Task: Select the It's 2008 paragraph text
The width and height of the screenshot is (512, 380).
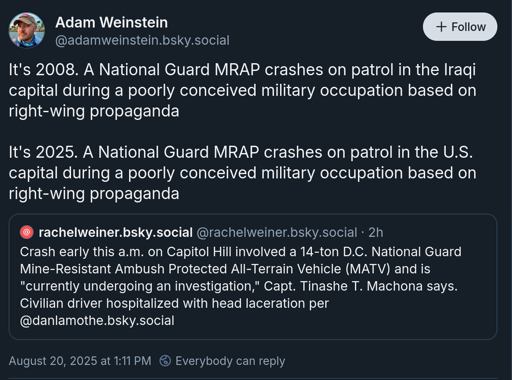Action: pyautogui.click(x=242, y=90)
